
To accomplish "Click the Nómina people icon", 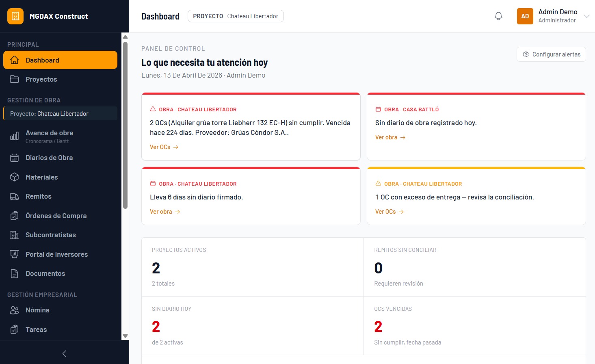I will tap(15, 310).
